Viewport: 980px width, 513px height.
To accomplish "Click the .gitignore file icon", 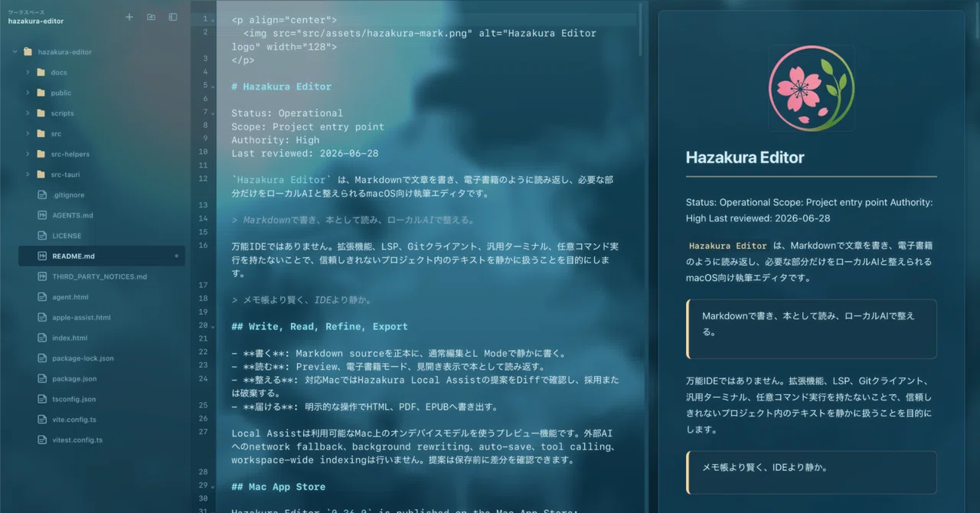I will (x=42, y=195).
